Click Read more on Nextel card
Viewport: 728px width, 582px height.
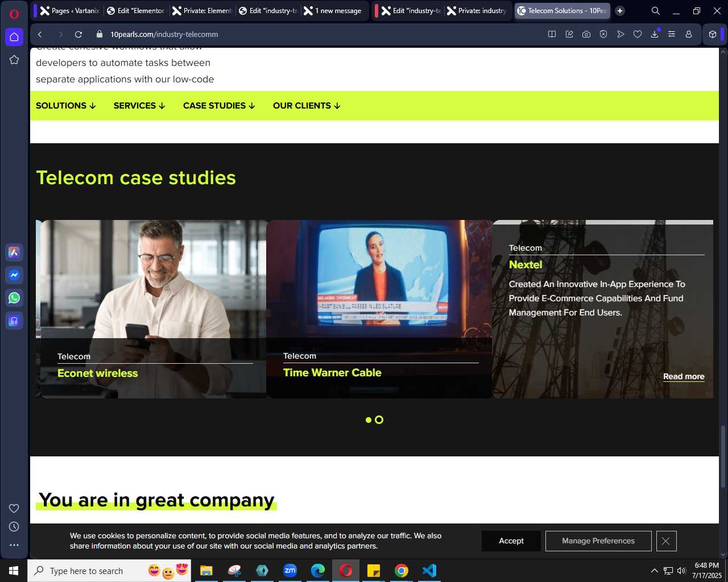pyautogui.click(x=684, y=376)
